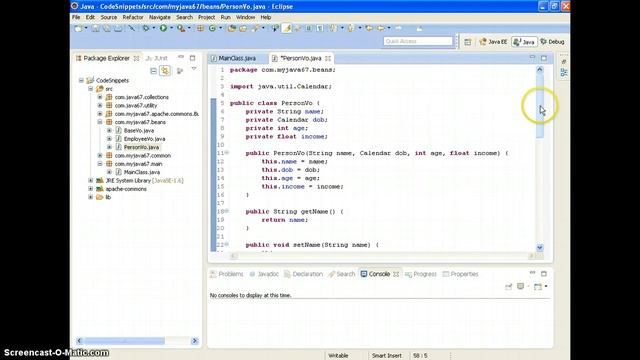Screen dimensions: 640x360
Task: Click the Save toolbar icon
Action: 96,28
